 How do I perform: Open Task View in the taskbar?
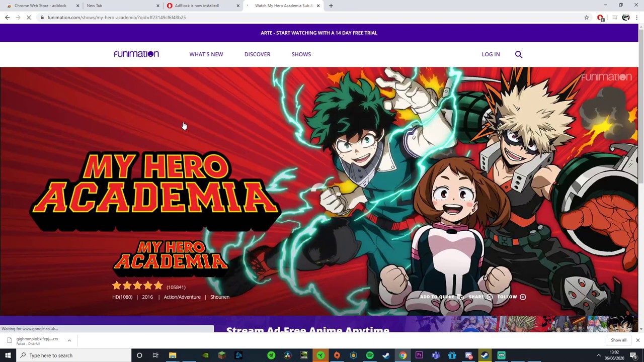(x=155, y=355)
